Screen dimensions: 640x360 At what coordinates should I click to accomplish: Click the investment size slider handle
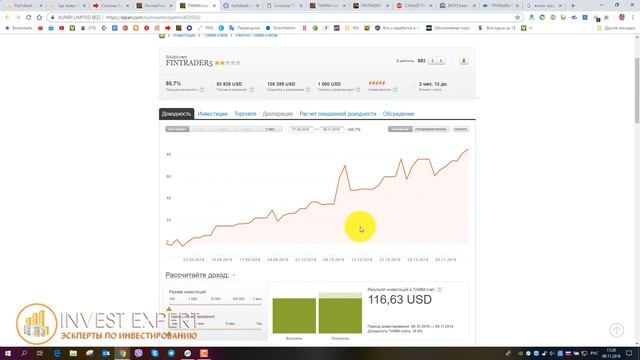click(169, 309)
